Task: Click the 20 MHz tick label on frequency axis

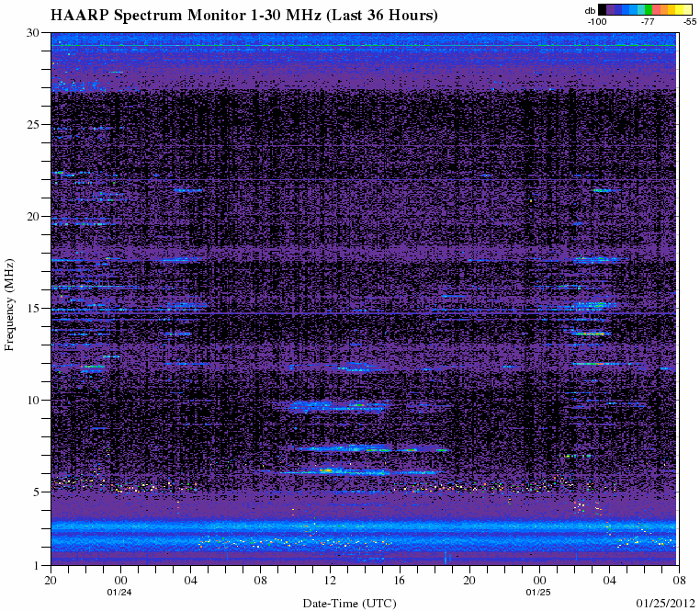Action: [34, 216]
